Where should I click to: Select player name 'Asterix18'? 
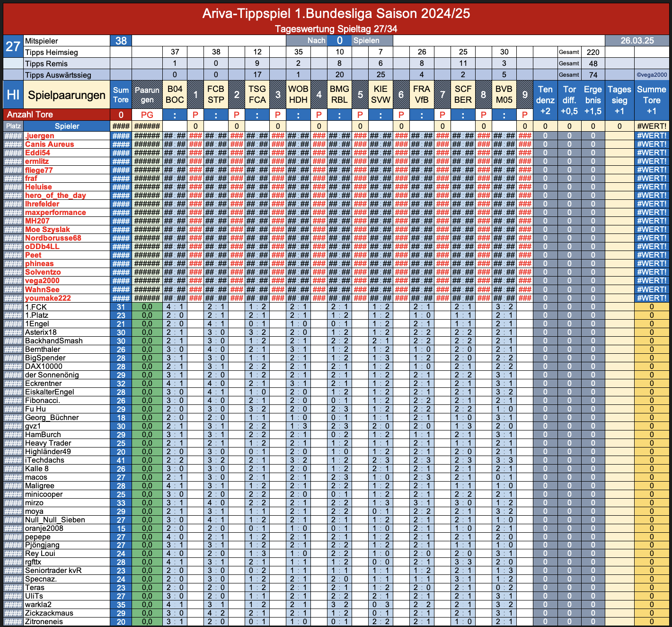pos(41,332)
